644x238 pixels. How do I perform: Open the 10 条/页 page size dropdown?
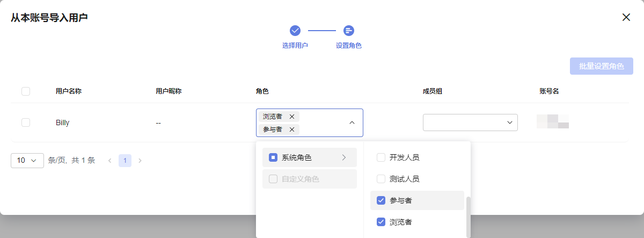[x=27, y=161]
